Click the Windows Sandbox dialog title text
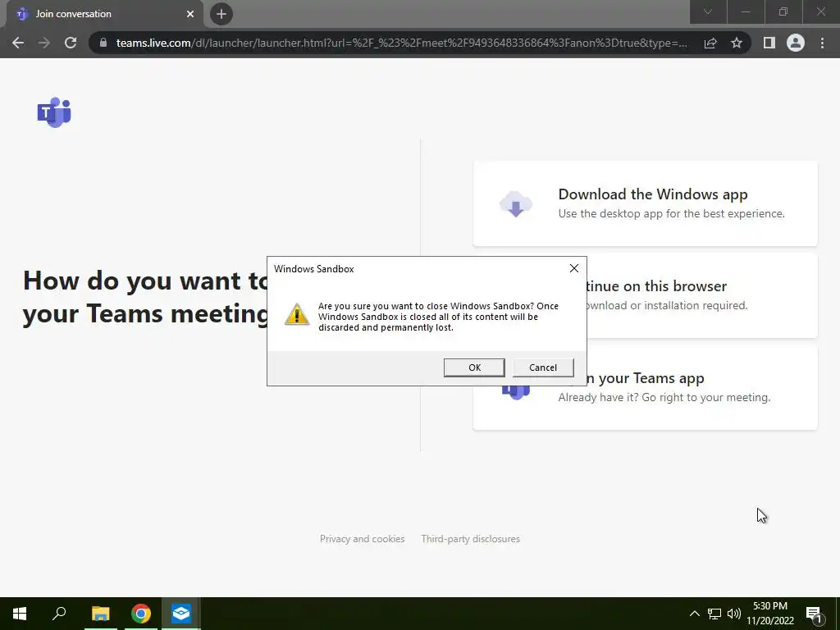Image resolution: width=840 pixels, height=630 pixels. 314,268
